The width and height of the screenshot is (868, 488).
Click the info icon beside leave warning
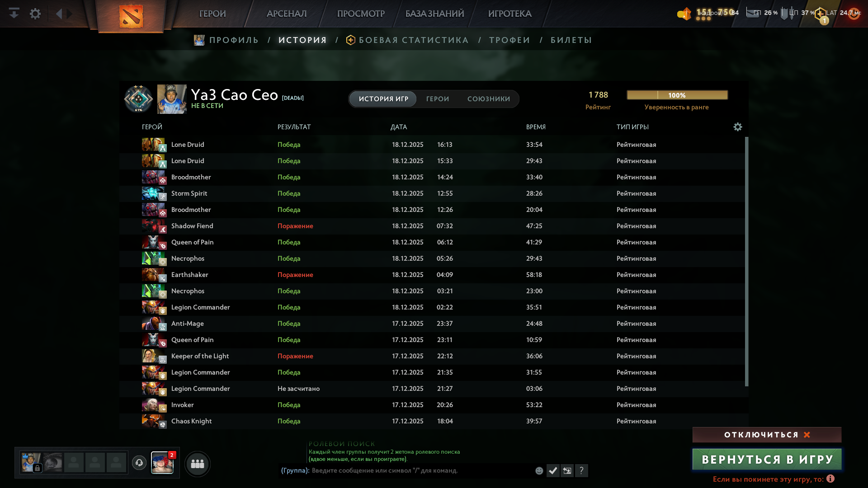click(x=830, y=479)
